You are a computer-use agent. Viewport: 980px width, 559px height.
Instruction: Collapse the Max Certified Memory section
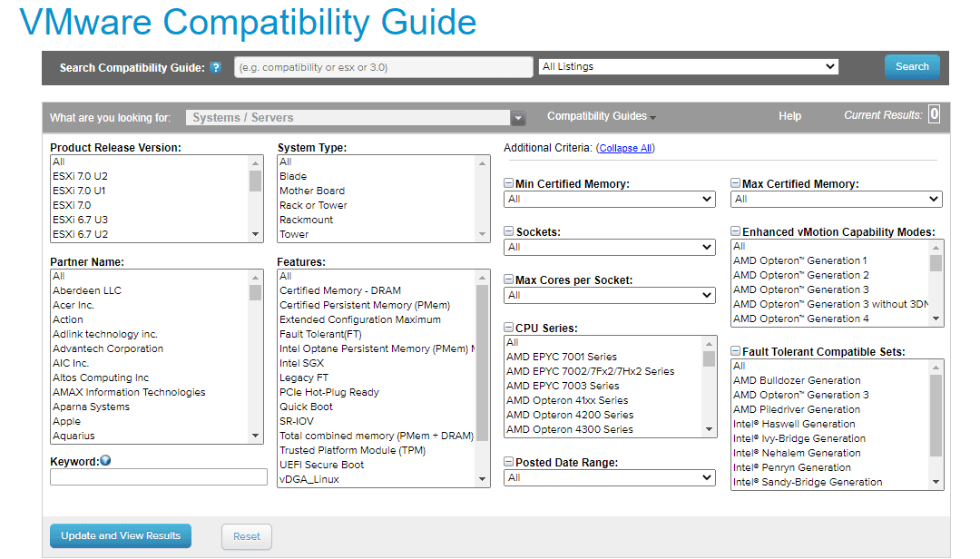736,183
